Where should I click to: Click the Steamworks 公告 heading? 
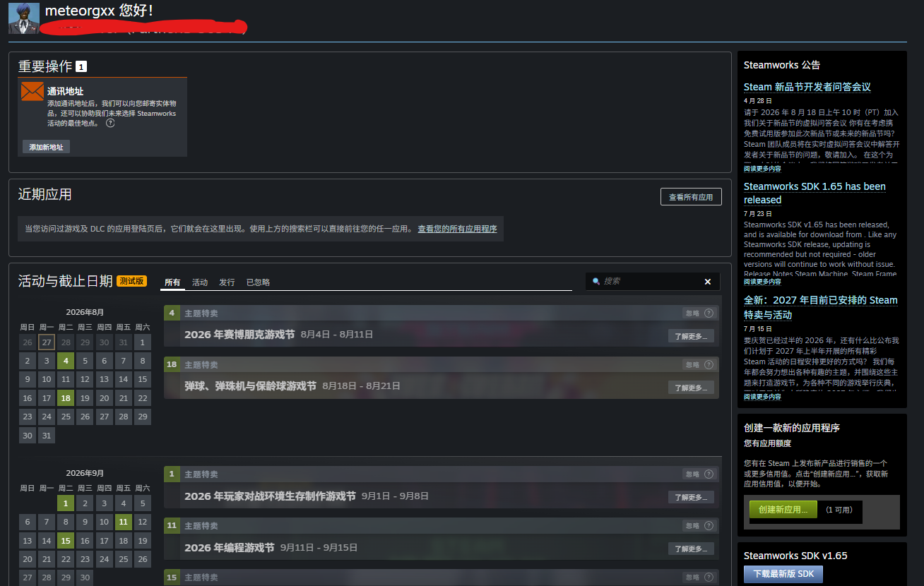(x=782, y=65)
